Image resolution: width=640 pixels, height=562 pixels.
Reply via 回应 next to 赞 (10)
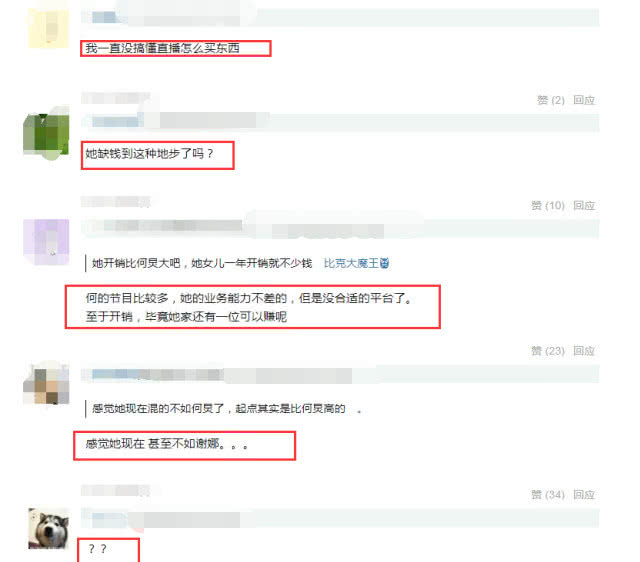click(x=584, y=205)
